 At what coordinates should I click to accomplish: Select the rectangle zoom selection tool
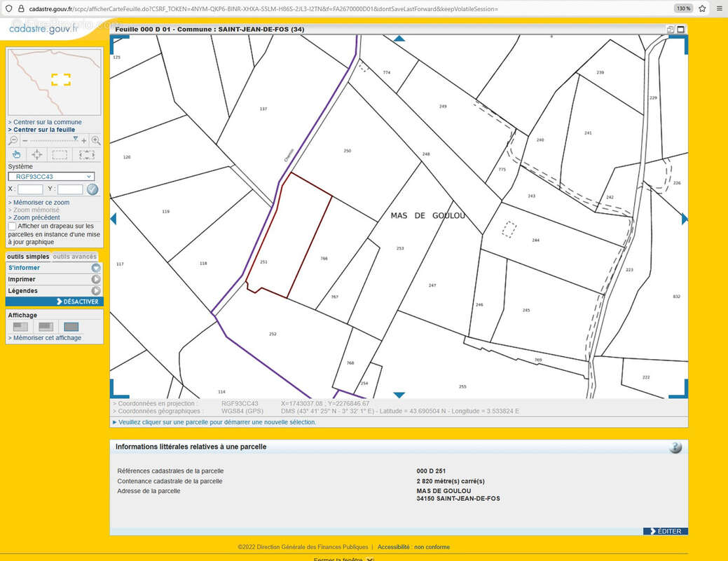tap(60, 155)
